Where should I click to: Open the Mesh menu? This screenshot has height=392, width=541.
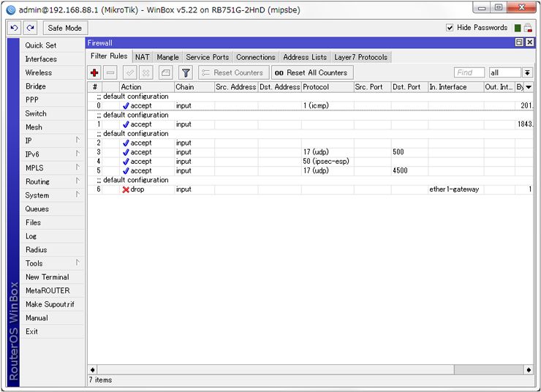click(53, 127)
